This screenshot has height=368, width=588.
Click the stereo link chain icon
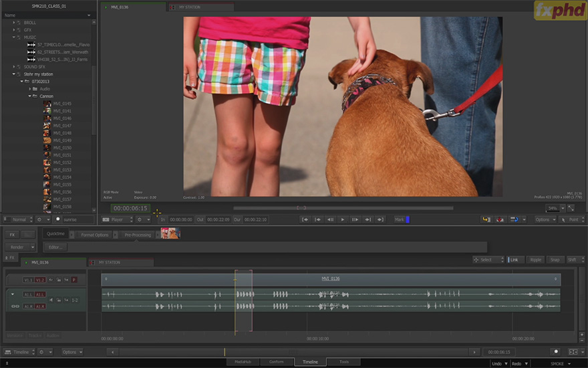[15, 306]
